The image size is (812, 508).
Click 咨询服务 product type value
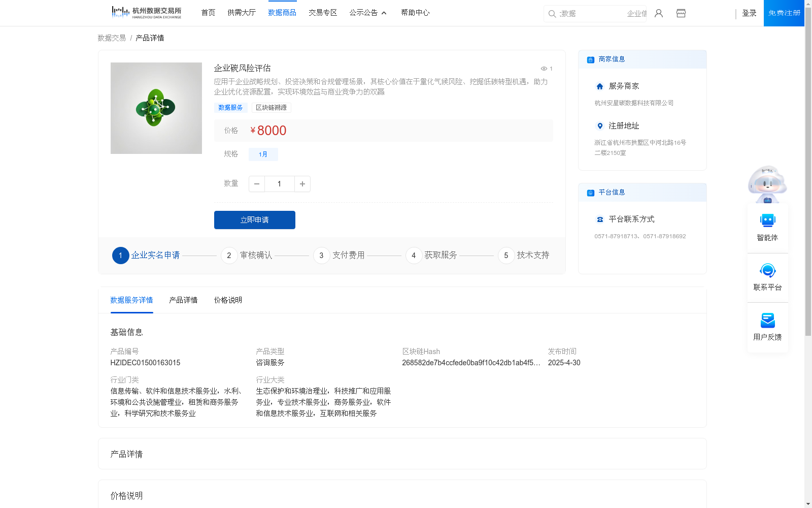[x=270, y=363]
